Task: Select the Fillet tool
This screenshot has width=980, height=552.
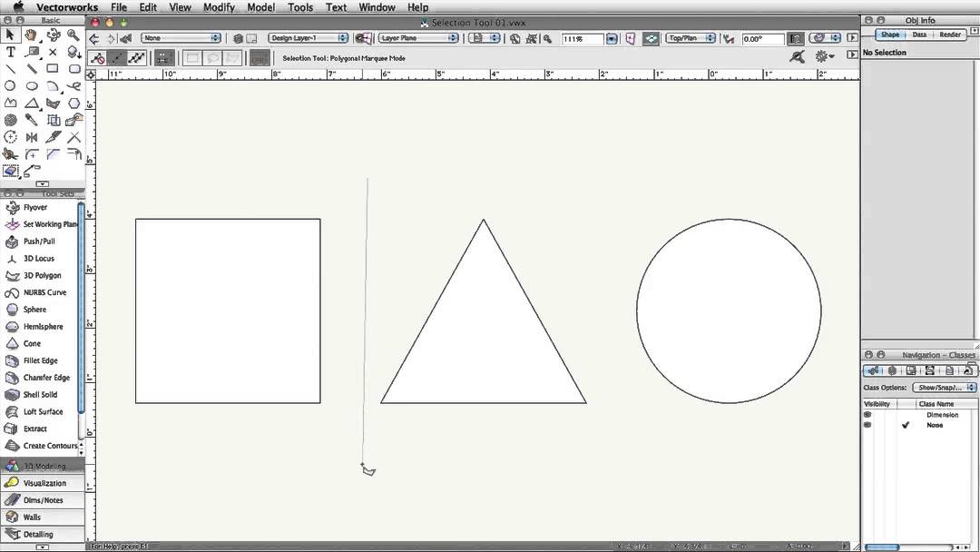Action: point(31,153)
